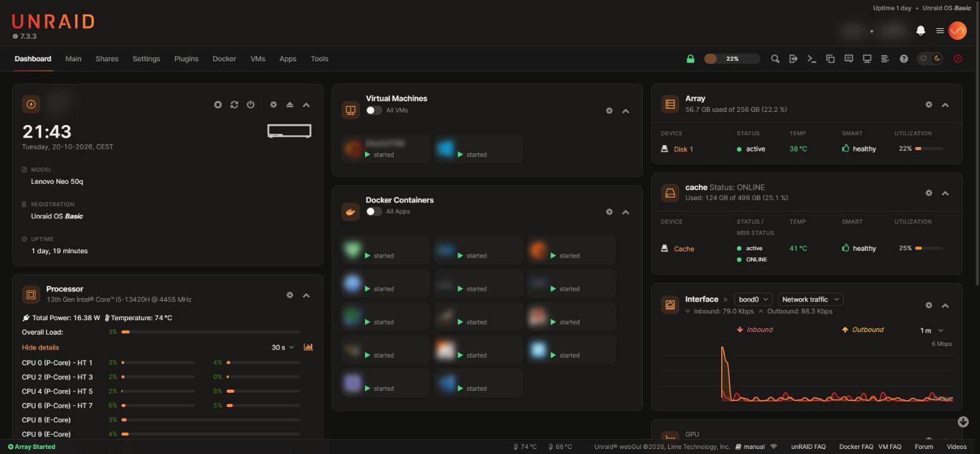Open the bond0 interface dropdown
Viewport: 980px width, 454px height.
tap(753, 300)
